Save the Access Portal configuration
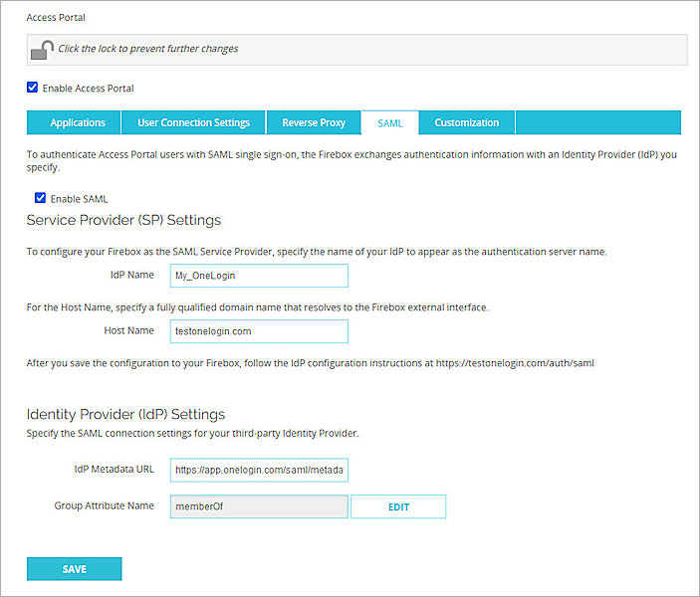The width and height of the screenshot is (700, 597). click(74, 569)
